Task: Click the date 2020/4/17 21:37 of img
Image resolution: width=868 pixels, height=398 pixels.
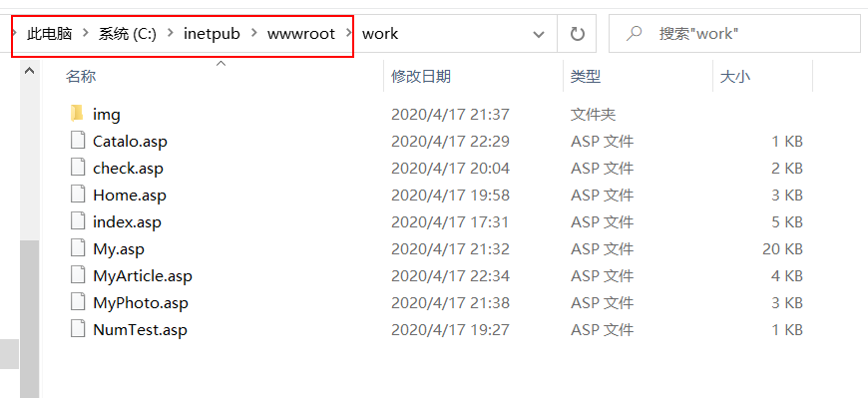Action: [450, 115]
